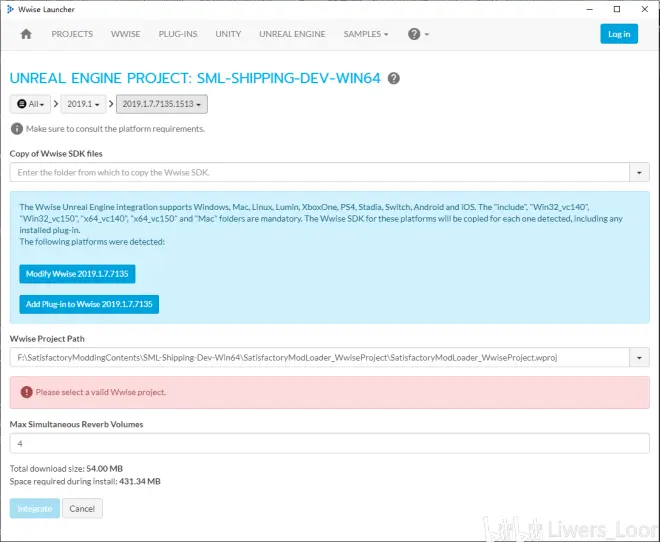Click the Integrate button
Viewport: 660px width, 542px height.
[x=35, y=508]
